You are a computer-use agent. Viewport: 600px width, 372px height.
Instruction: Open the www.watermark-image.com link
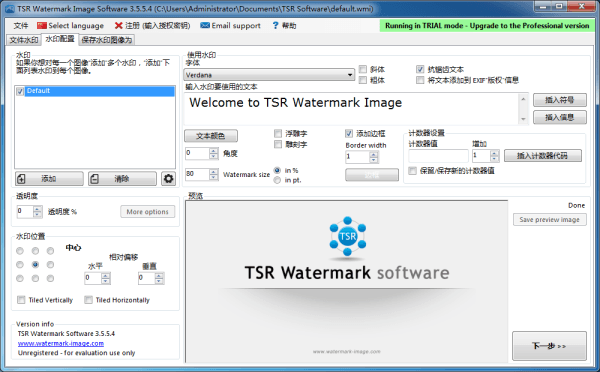[x=61, y=343]
